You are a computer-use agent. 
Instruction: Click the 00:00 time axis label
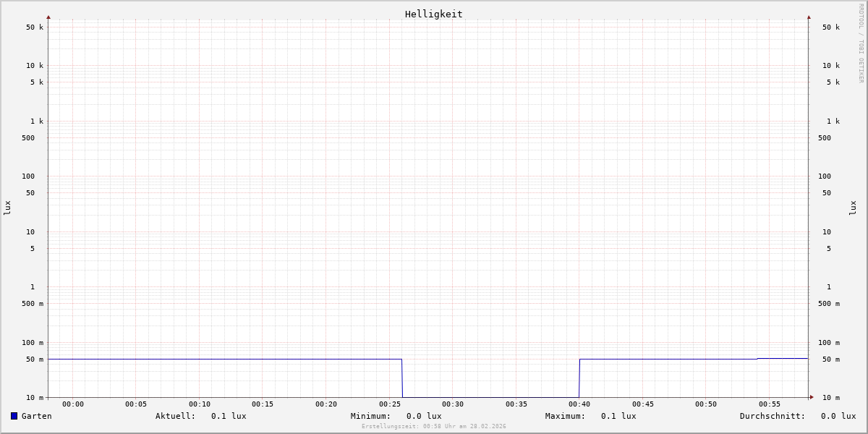click(x=73, y=404)
